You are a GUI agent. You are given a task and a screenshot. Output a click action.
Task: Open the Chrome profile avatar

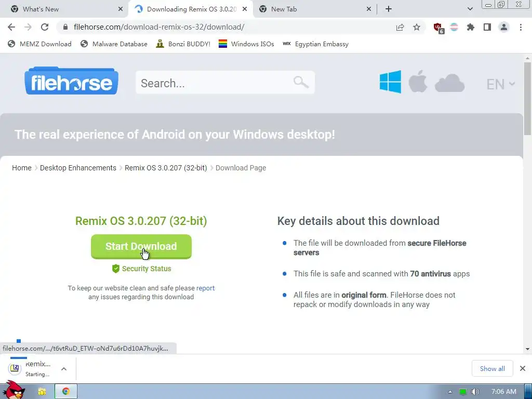tap(504, 27)
